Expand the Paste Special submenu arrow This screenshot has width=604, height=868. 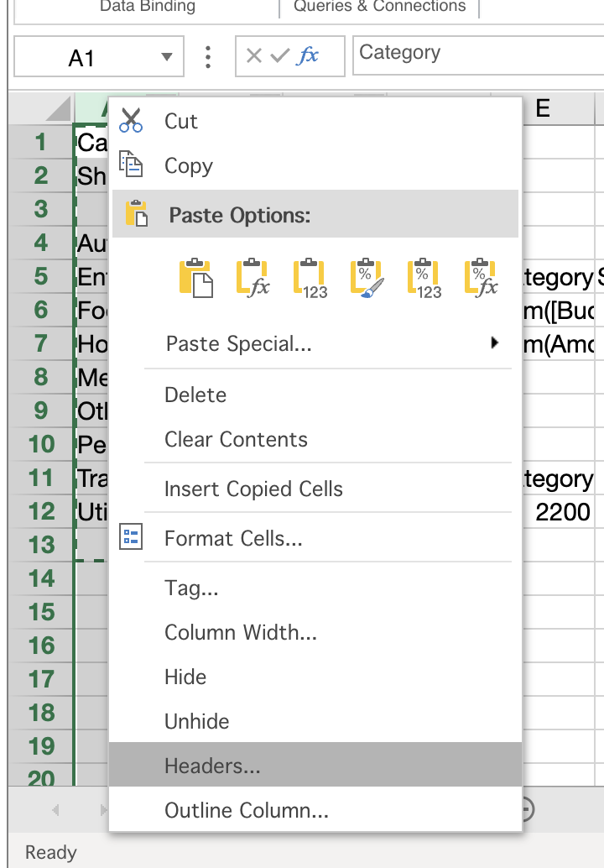tap(495, 342)
